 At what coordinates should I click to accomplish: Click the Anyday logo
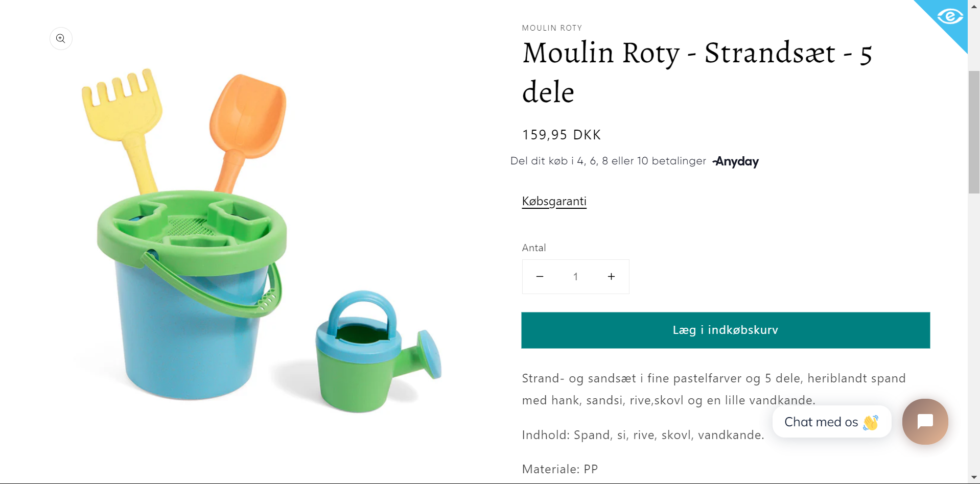pos(736,161)
